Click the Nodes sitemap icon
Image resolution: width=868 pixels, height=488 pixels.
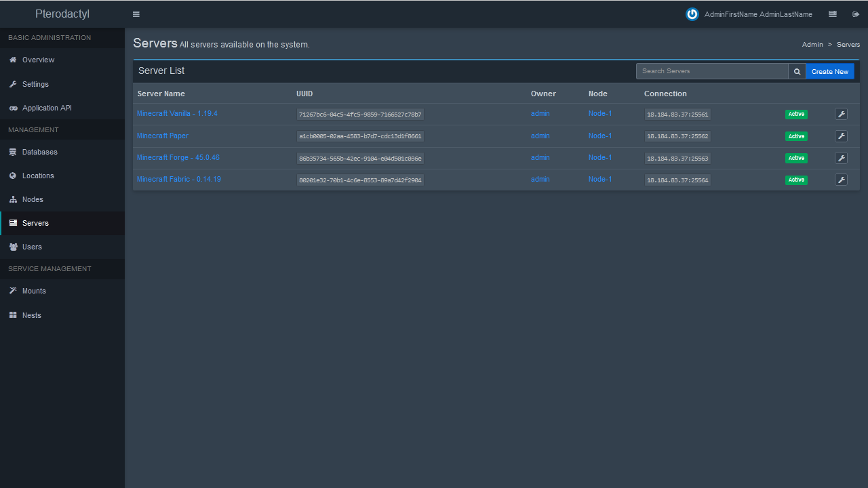point(13,199)
